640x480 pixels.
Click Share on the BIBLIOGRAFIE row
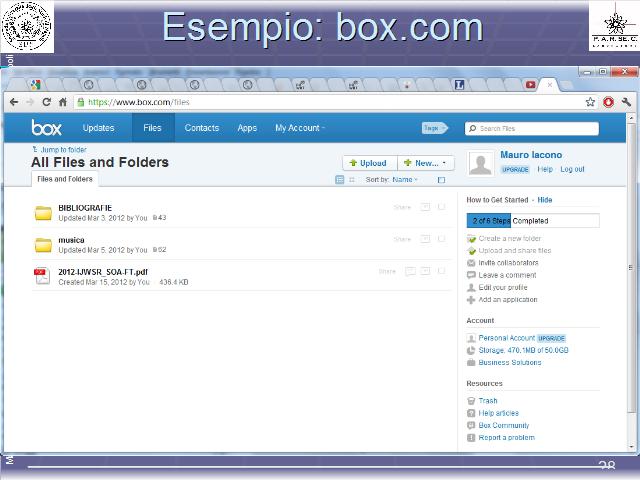pyautogui.click(x=402, y=207)
